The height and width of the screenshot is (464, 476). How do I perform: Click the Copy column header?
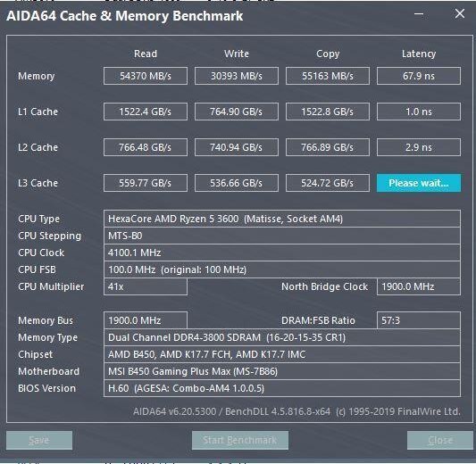point(328,54)
